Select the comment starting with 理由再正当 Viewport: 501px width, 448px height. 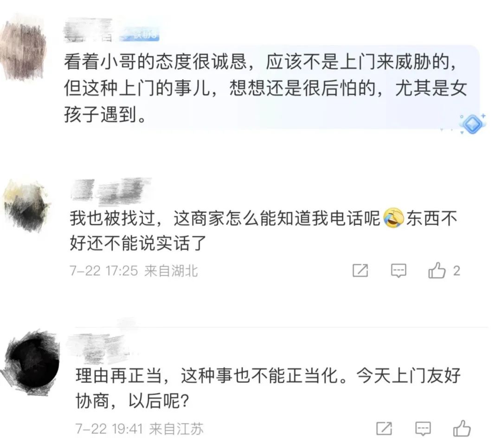click(x=268, y=388)
